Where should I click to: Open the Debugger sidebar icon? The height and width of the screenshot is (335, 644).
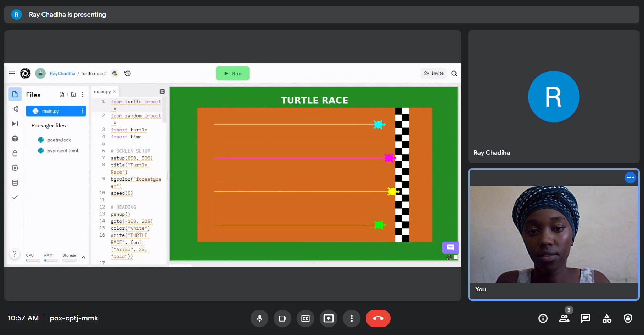click(15, 124)
